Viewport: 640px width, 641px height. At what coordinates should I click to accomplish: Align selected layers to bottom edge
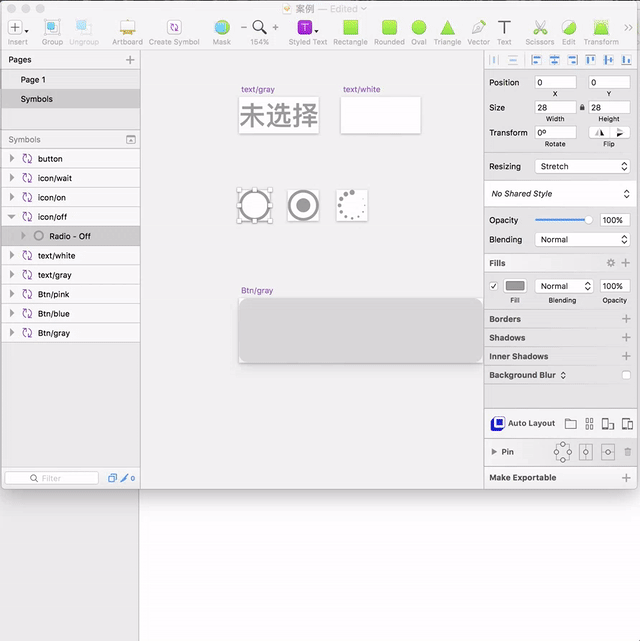coord(626,60)
